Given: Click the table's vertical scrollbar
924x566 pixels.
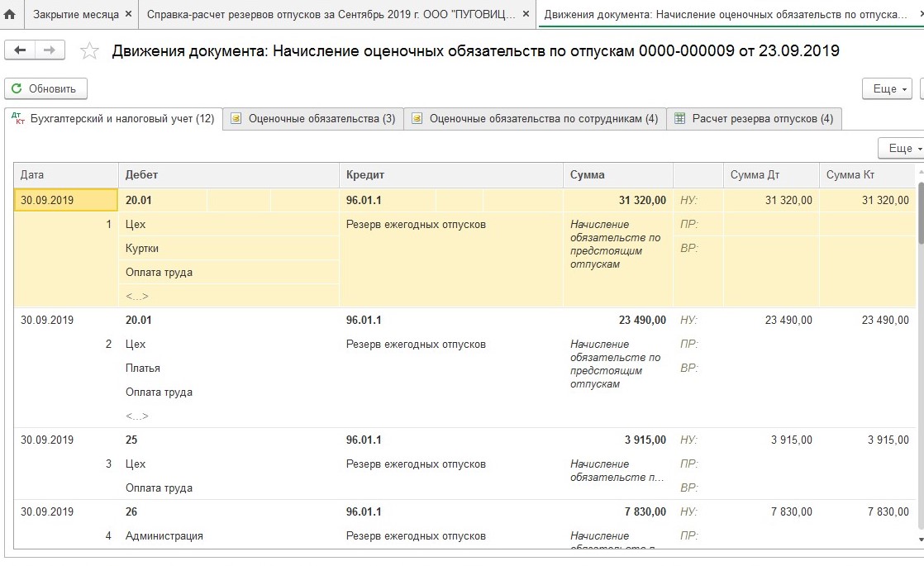Looking at the screenshot, I should point(919,331).
